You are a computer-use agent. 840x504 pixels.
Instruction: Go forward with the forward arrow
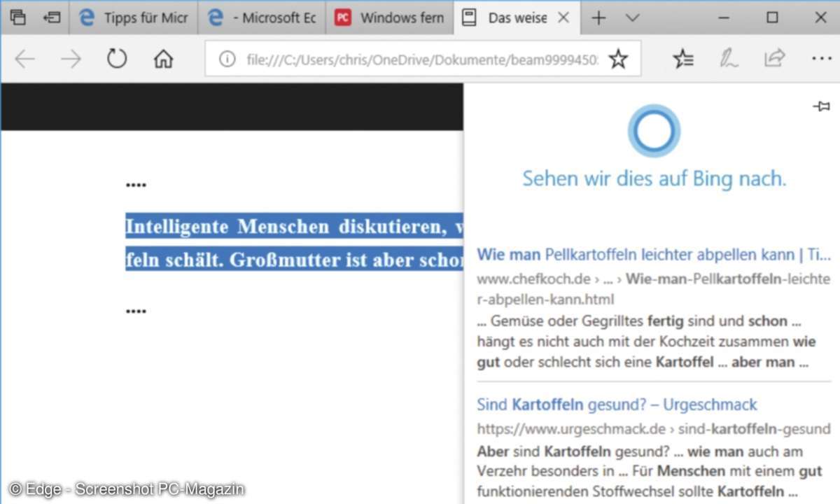click(71, 59)
